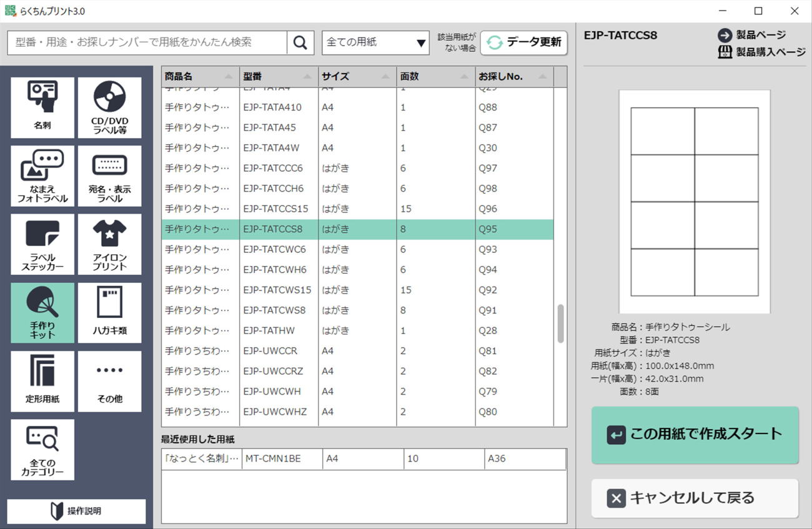Click the paper search text field
Screen dimensions: 812x529
tap(147, 42)
